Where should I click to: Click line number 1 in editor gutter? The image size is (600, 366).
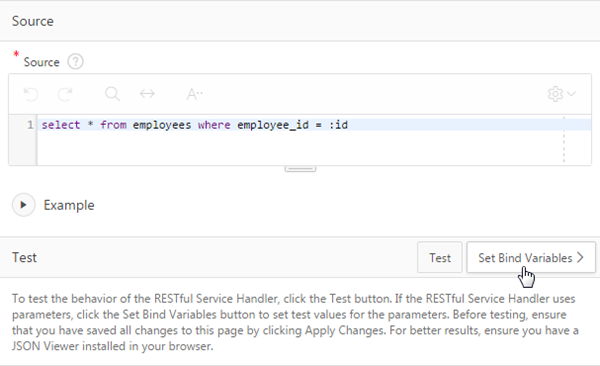30,125
